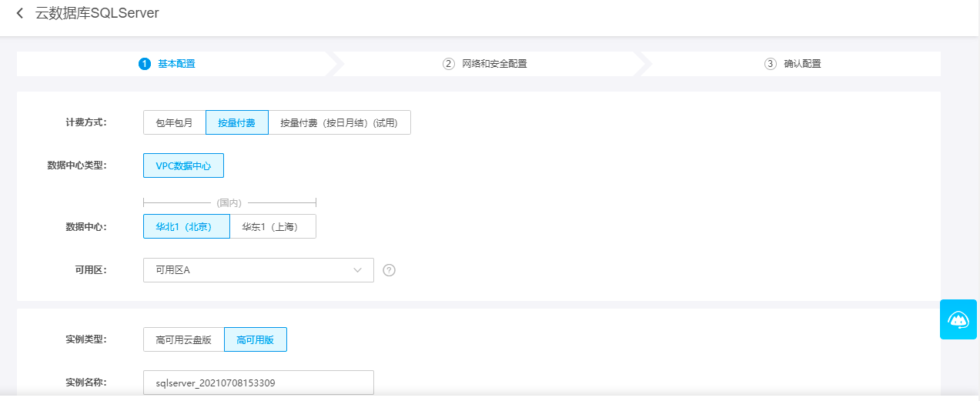
Task: Select the 包年包月 billing option
Action: (x=175, y=122)
